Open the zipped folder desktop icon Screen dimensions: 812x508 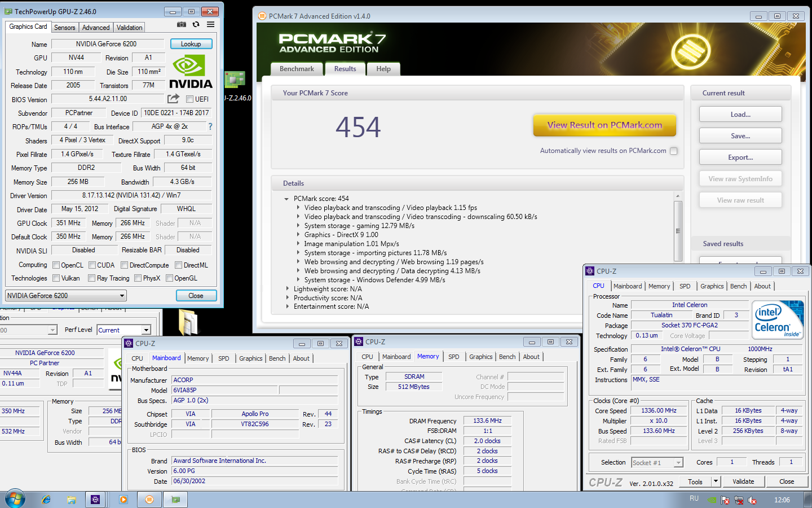[x=188, y=322]
